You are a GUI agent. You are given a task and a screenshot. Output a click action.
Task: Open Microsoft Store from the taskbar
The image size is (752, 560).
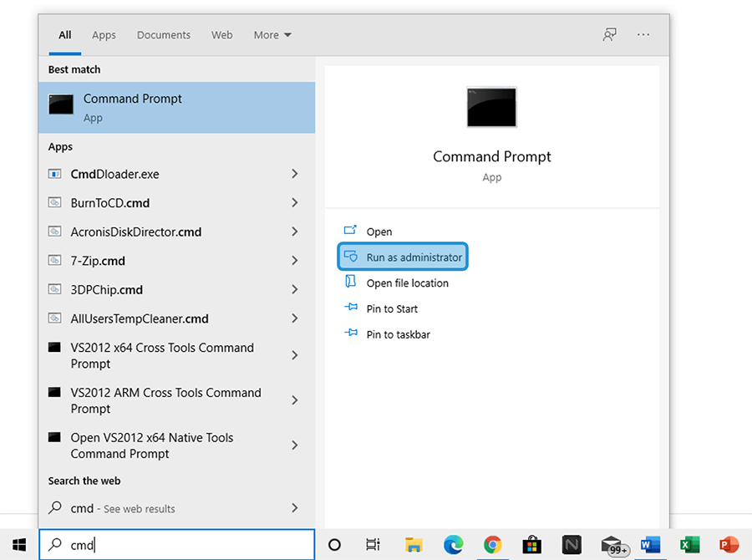point(532,545)
